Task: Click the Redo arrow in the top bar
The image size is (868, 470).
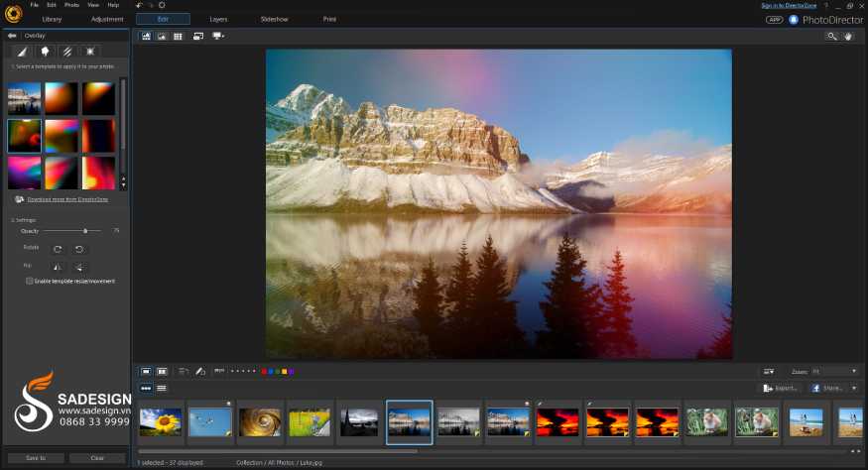Action: point(150,5)
